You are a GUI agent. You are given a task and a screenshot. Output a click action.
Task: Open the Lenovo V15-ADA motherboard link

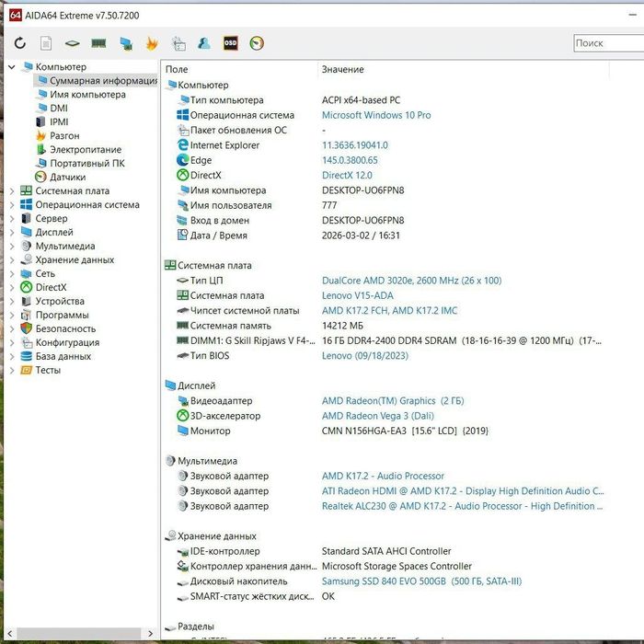tap(357, 295)
